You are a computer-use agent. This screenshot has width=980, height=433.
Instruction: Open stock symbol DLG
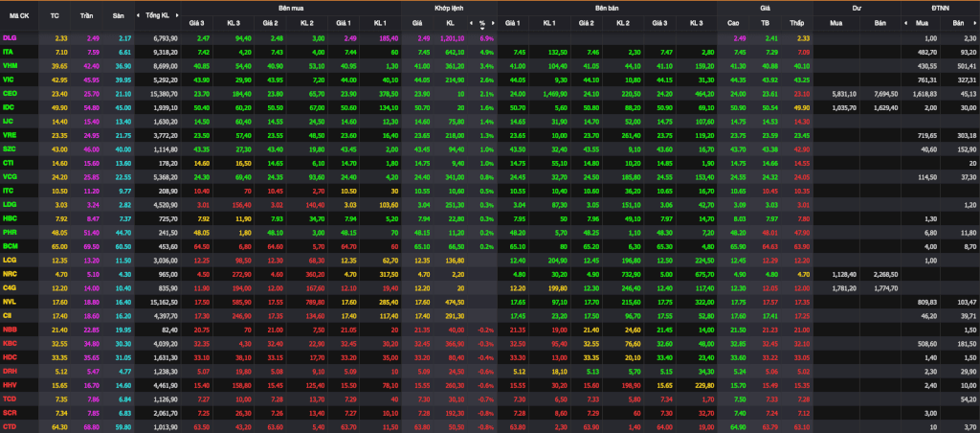pyautogui.click(x=10, y=38)
